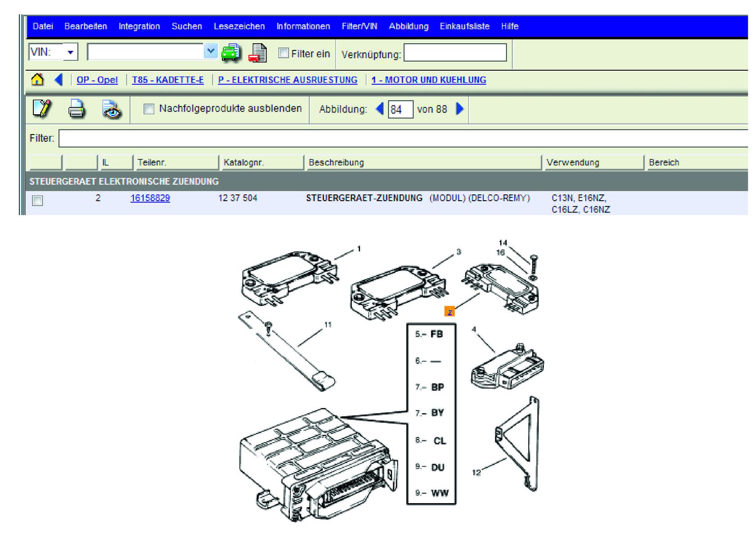Open the Filter/VIN menu
This screenshot has height=540, width=756.
pos(359,26)
